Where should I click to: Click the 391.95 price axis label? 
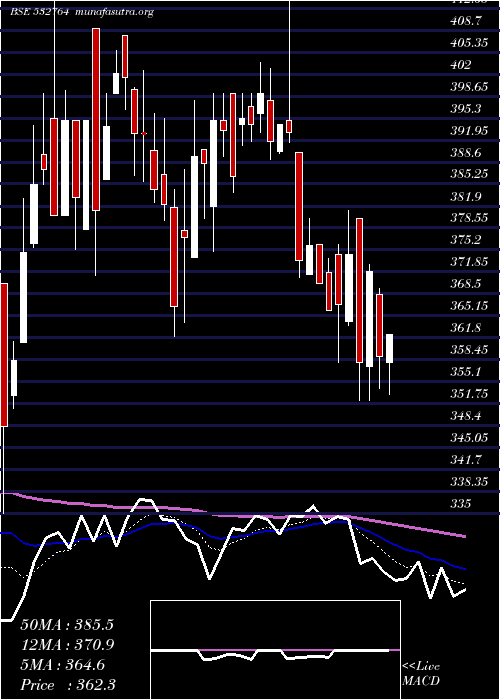(469, 130)
